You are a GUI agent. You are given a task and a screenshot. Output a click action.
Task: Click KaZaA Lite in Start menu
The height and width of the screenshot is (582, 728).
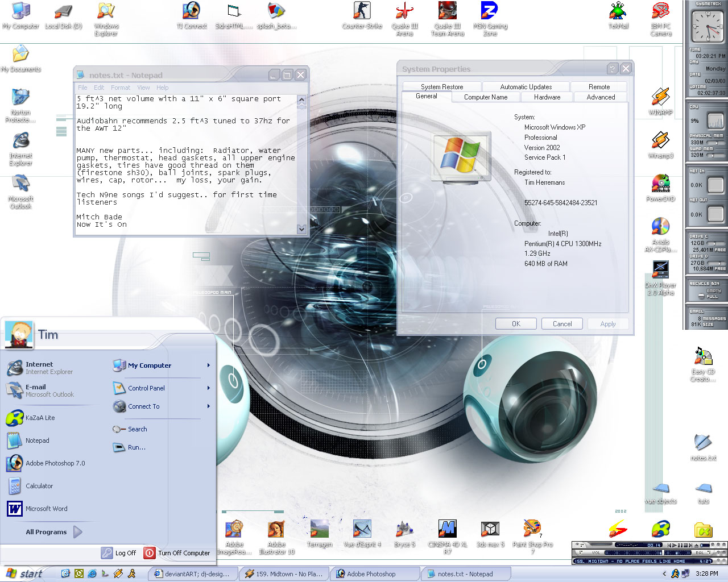click(40, 418)
